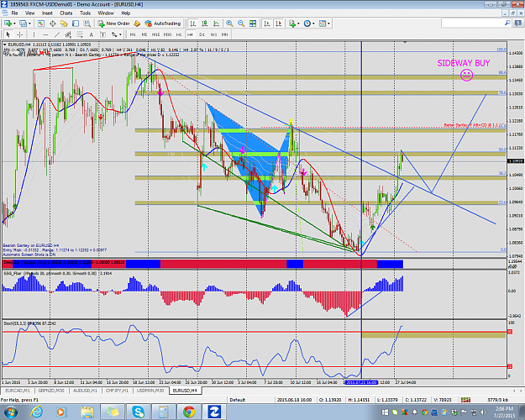The width and height of the screenshot is (525, 420).
Task: Switch timeframe to M5
Action: pos(144,34)
